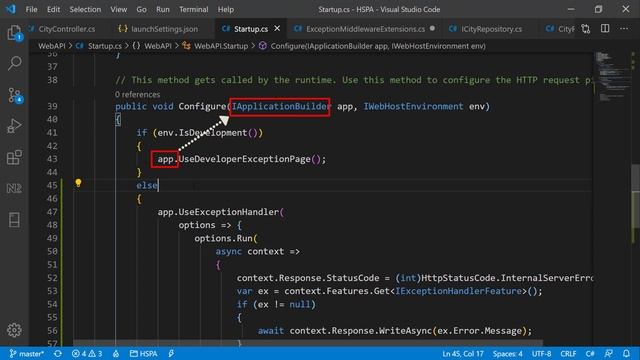Switch to ExceptionMiddlewareExtensions.cs tab
The image size is (640, 360).
[364, 29]
